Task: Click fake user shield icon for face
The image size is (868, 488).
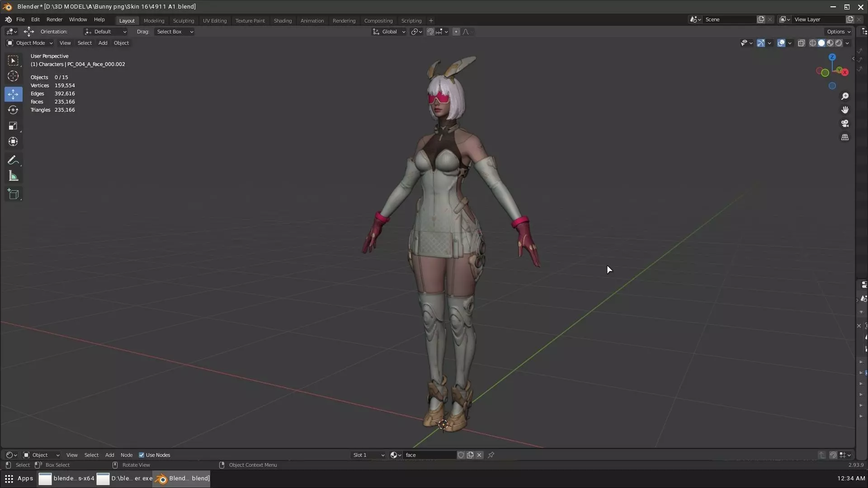Action: click(461, 455)
